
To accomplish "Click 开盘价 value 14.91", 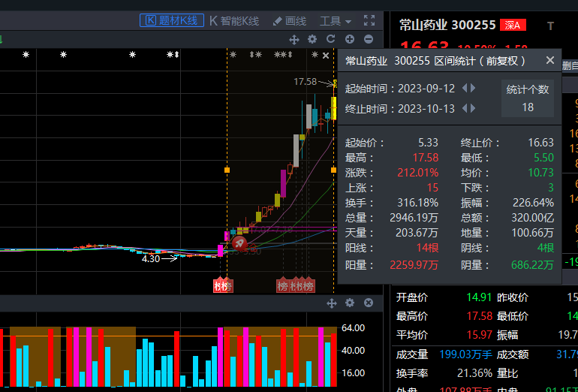I will 479,297.
